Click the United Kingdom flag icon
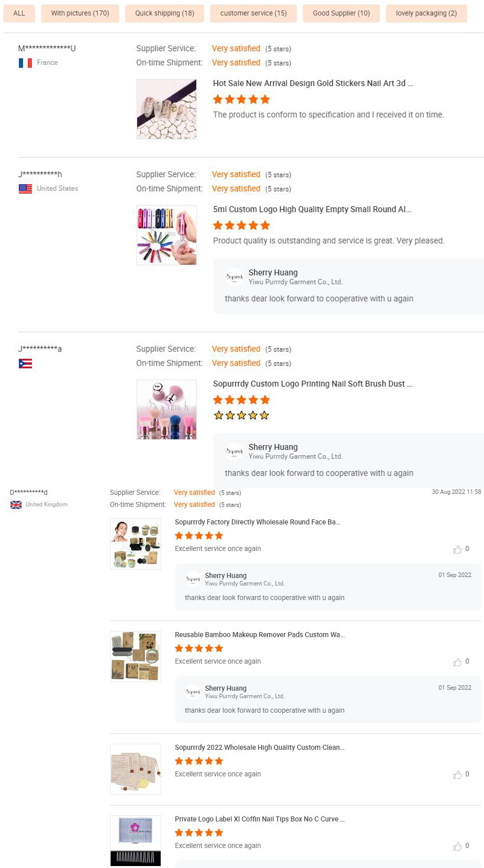The width and height of the screenshot is (484, 868). 16,505
